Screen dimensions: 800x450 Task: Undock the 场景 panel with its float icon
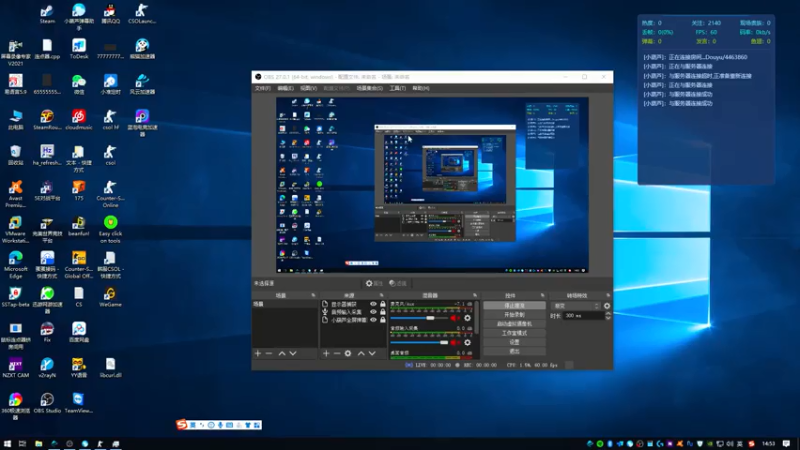tap(313, 295)
